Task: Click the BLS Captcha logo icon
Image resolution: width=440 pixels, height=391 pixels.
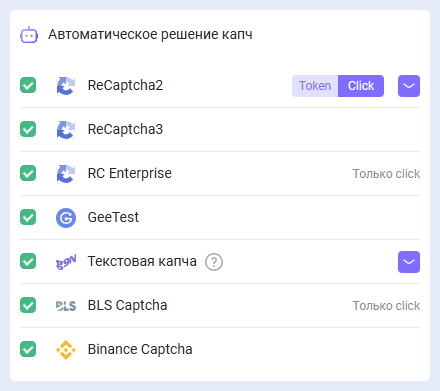Action: (x=66, y=306)
